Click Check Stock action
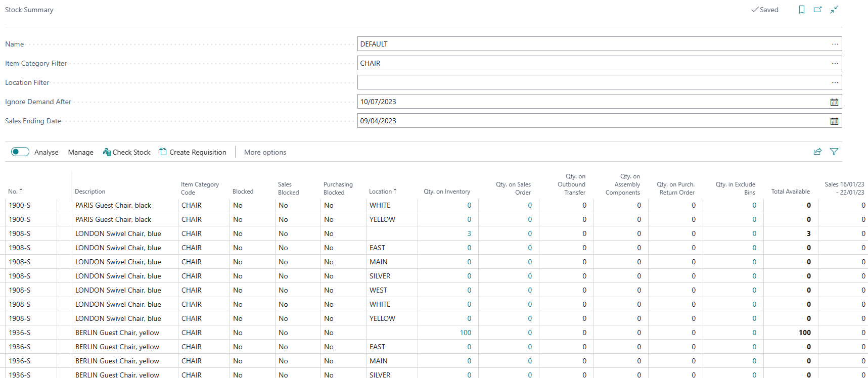The height and width of the screenshot is (378, 868). click(x=127, y=152)
